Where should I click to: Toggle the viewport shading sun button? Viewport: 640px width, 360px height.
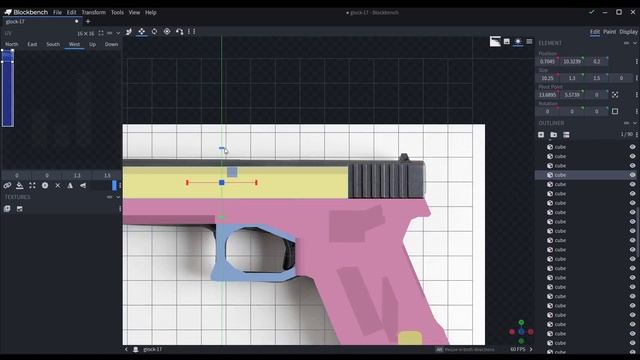tap(518, 42)
